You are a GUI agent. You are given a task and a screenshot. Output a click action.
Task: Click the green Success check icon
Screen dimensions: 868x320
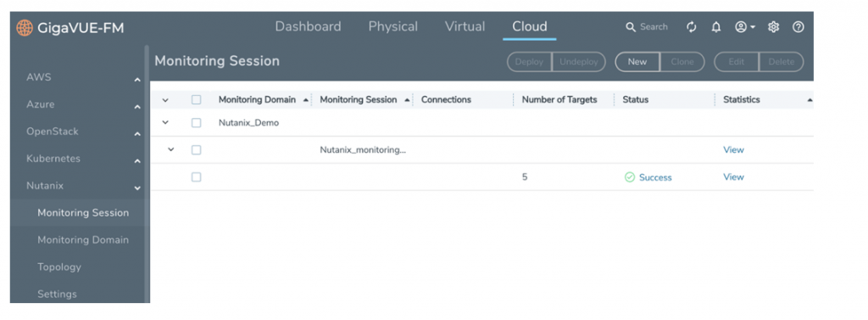tap(630, 177)
